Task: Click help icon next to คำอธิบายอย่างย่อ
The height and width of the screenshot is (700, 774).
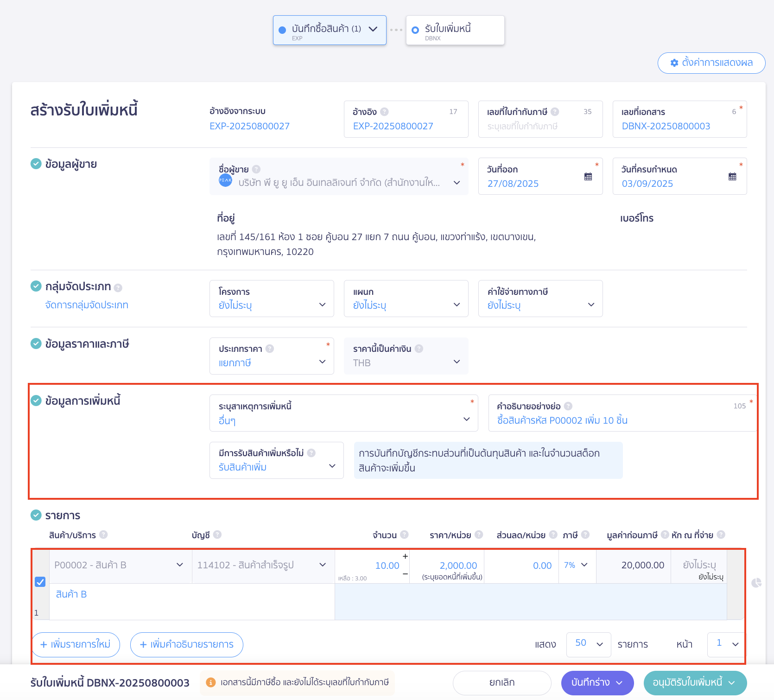Action: [x=568, y=406]
